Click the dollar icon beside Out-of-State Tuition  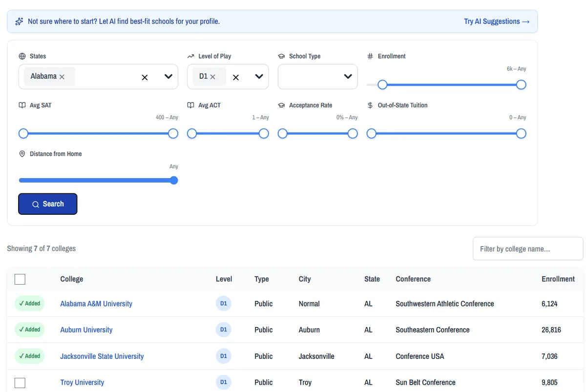(370, 105)
